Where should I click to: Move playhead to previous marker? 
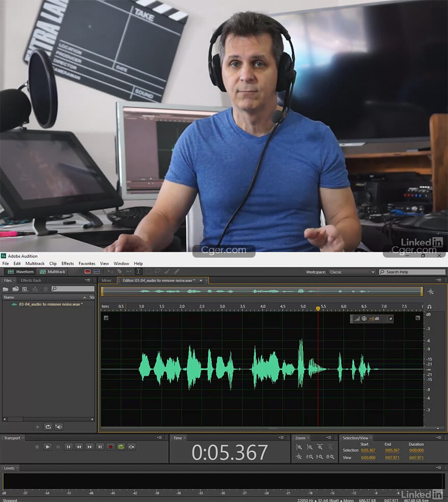69,447
